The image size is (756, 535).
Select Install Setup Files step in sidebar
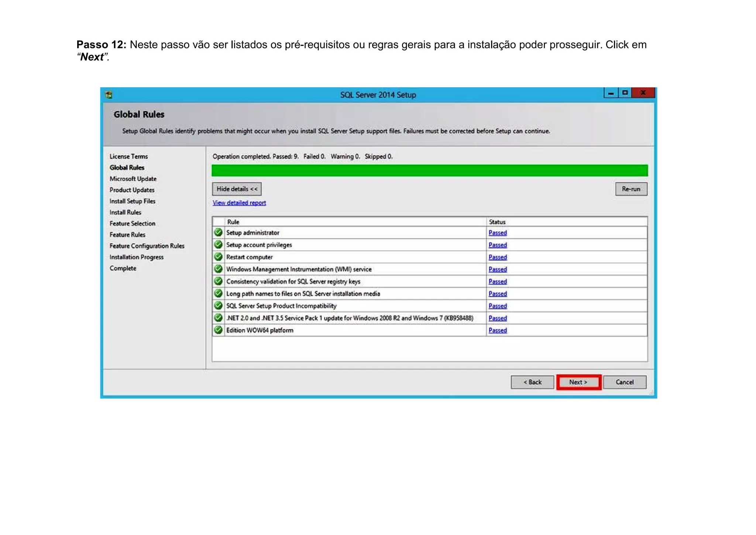coord(132,201)
